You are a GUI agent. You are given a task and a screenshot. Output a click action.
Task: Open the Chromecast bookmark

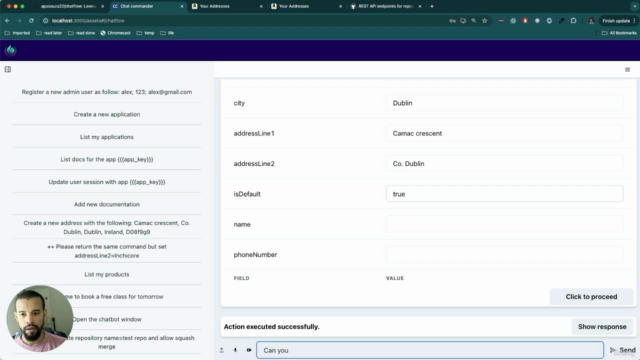(x=116, y=33)
